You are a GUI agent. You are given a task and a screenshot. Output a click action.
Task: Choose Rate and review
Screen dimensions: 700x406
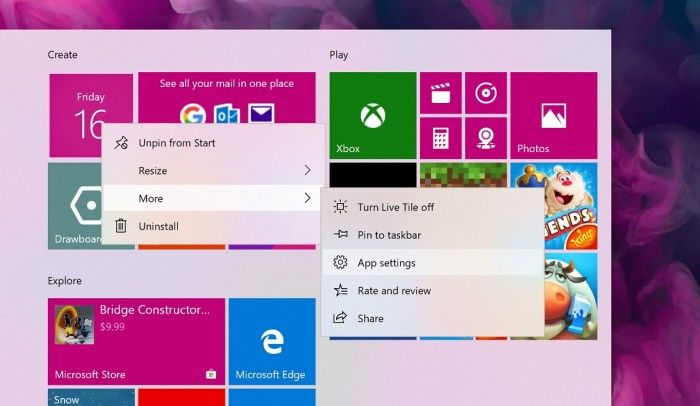pos(393,290)
